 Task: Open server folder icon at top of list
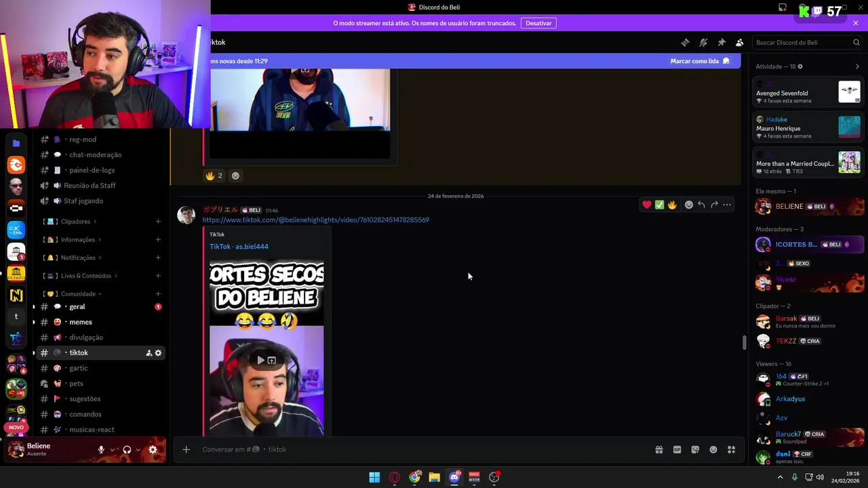[x=16, y=144]
